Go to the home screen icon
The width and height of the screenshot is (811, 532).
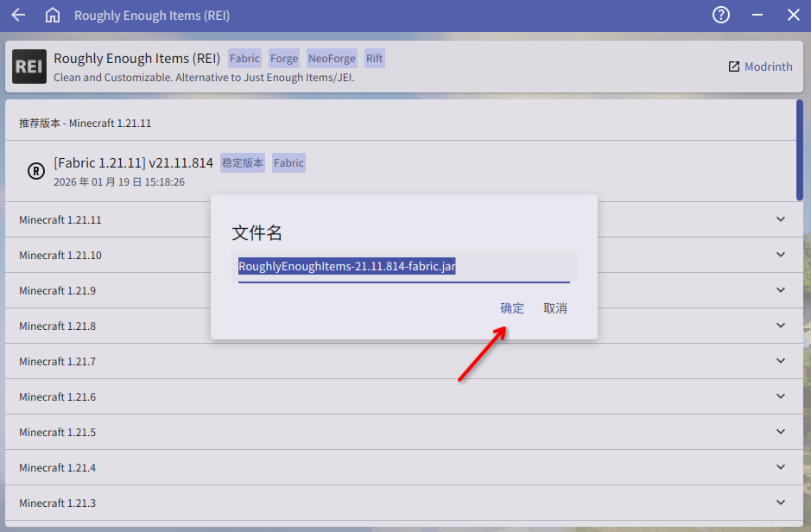53,16
